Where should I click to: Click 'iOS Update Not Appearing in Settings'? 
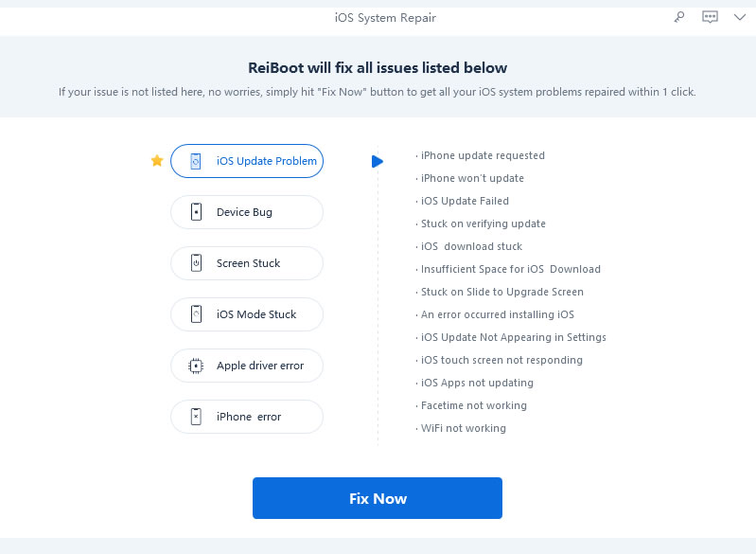click(513, 337)
